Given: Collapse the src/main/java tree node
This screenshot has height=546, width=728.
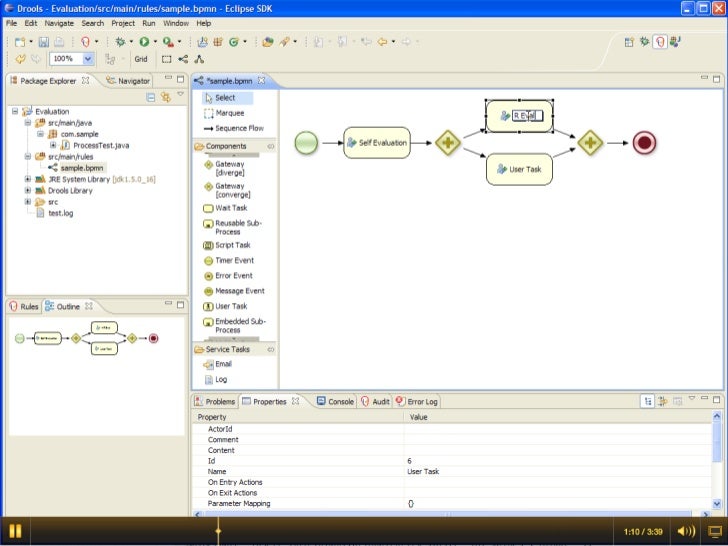Looking at the screenshot, I should click(28, 123).
